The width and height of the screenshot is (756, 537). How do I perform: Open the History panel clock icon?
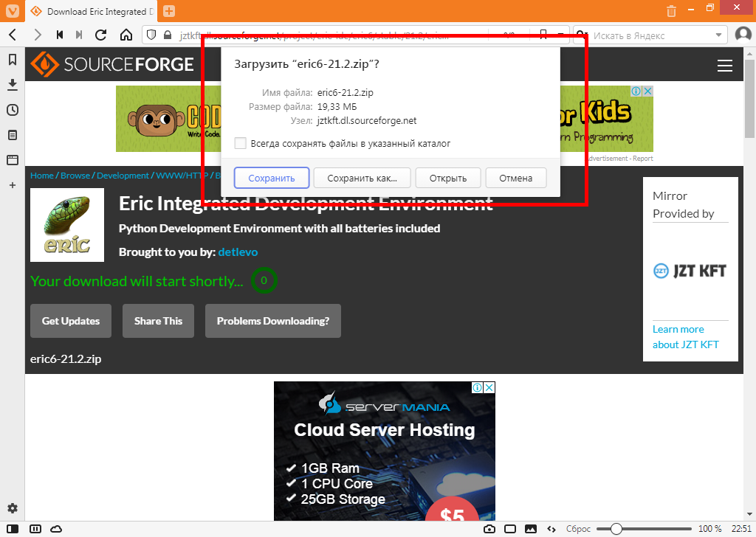13,110
